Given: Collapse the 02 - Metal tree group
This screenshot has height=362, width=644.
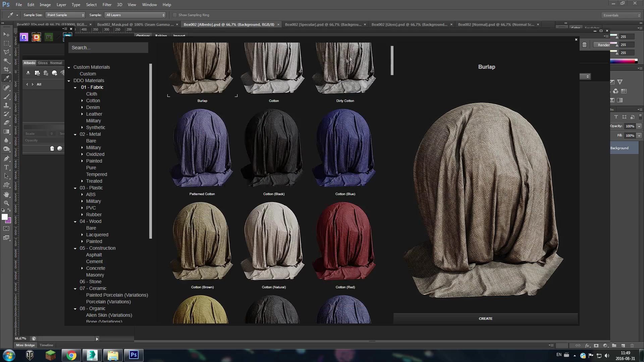Looking at the screenshot, I should [x=75, y=134].
